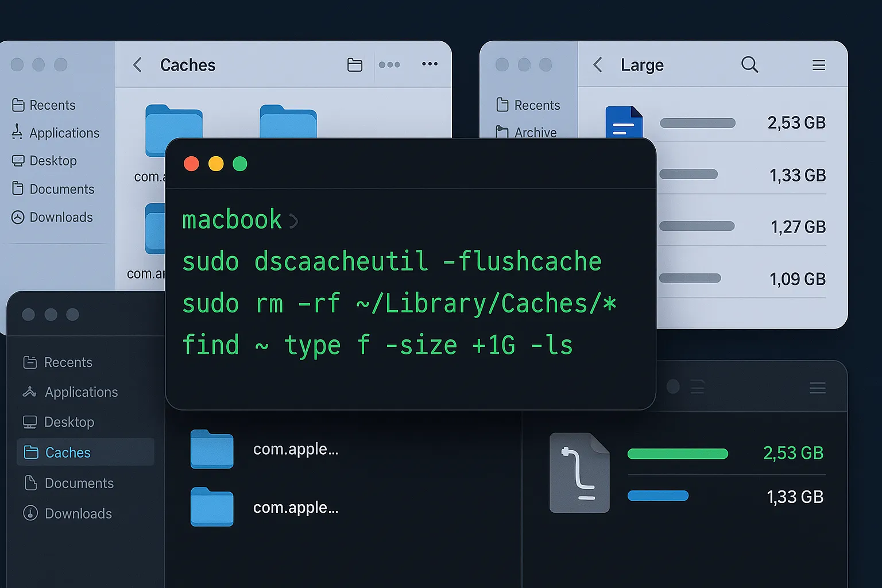Image resolution: width=882 pixels, height=588 pixels.
Task: Open the more options ellipsis in Caches toolbar
Action: point(430,64)
